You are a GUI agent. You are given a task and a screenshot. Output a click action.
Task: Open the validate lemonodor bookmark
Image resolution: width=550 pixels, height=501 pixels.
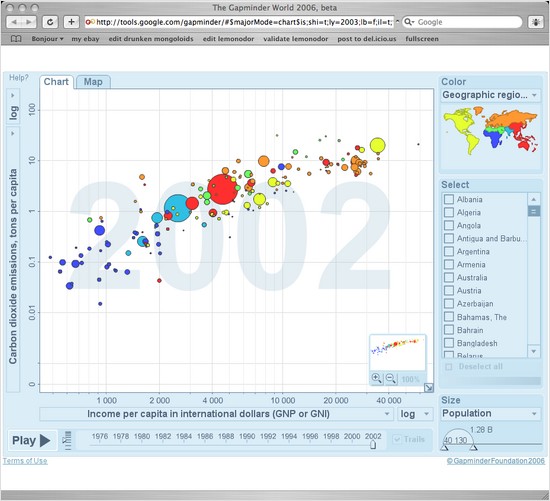tap(296, 39)
